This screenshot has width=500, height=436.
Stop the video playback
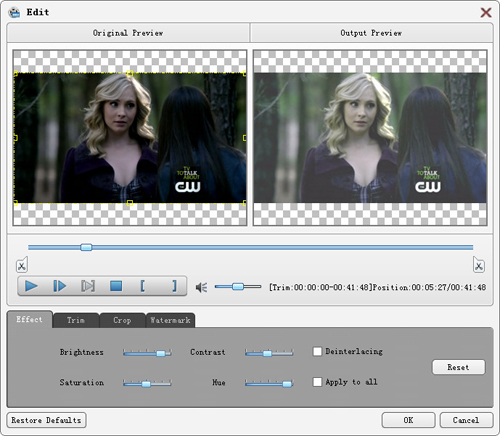click(x=116, y=286)
